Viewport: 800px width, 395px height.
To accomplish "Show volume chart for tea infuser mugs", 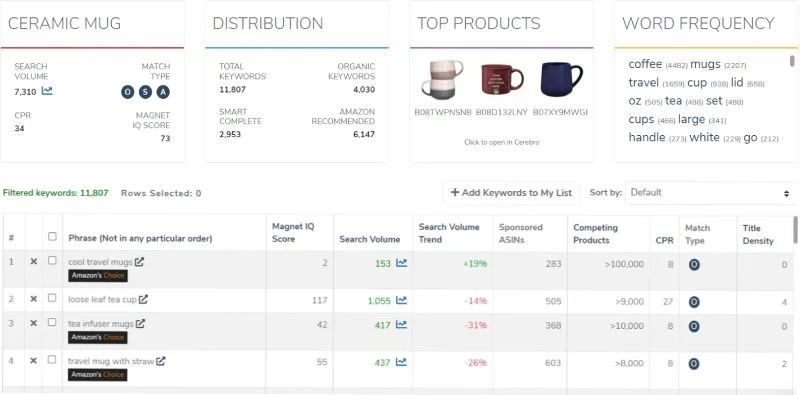I will tap(402, 325).
